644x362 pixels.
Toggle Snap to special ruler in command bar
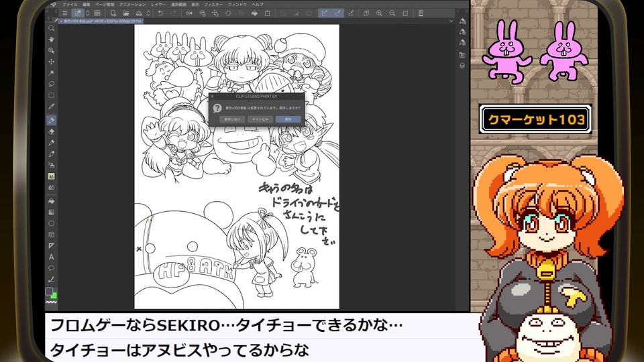point(337,13)
